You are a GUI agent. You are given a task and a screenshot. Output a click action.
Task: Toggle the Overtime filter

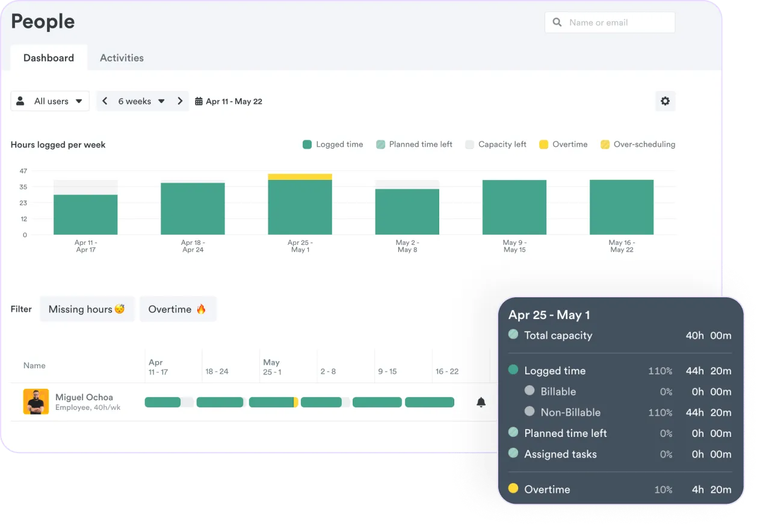click(x=178, y=309)
